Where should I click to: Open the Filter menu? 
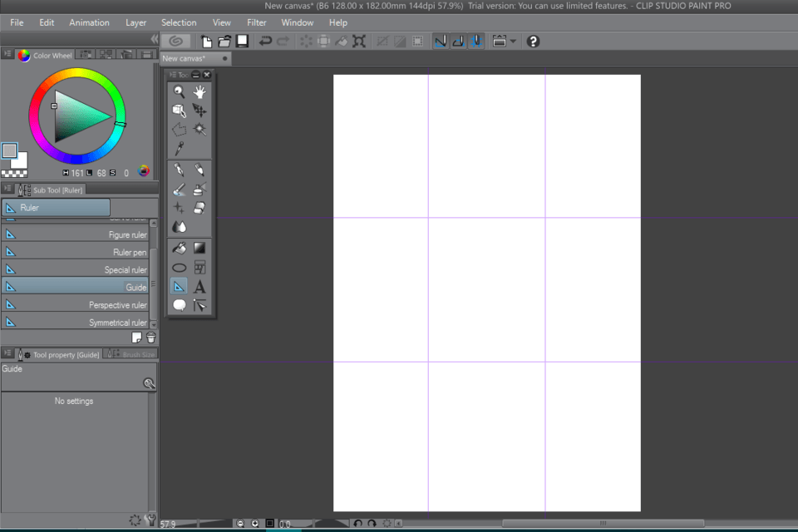[256, 22]
